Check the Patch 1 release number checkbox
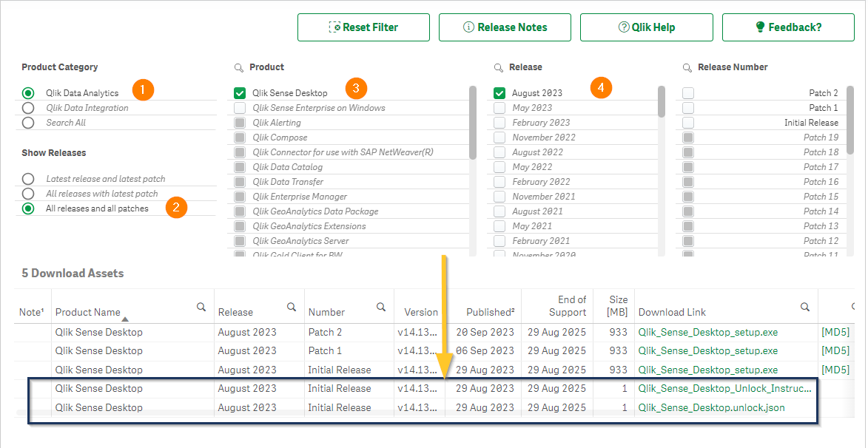The height and width of the screenshot is (448, 868). (x=688, y=108)
